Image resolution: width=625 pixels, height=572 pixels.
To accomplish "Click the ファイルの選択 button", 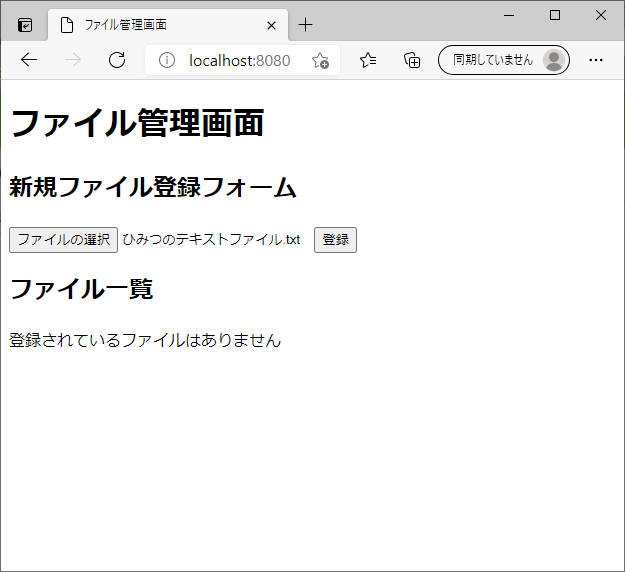I will [63, 240].
